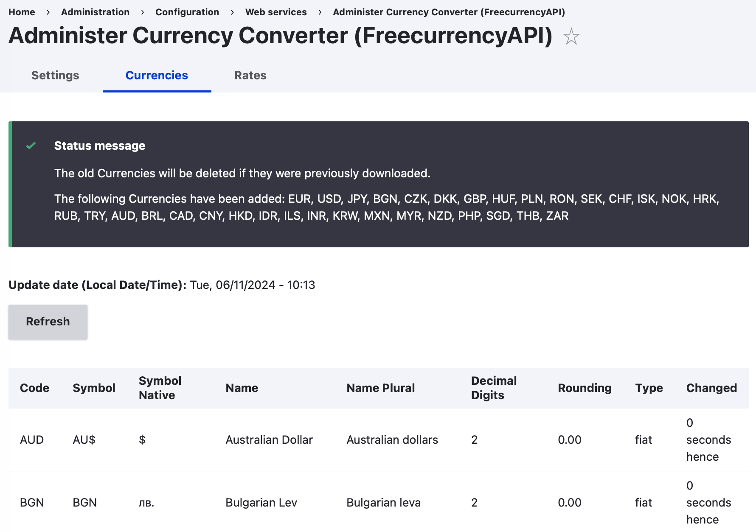Click the Code column header

34,388
